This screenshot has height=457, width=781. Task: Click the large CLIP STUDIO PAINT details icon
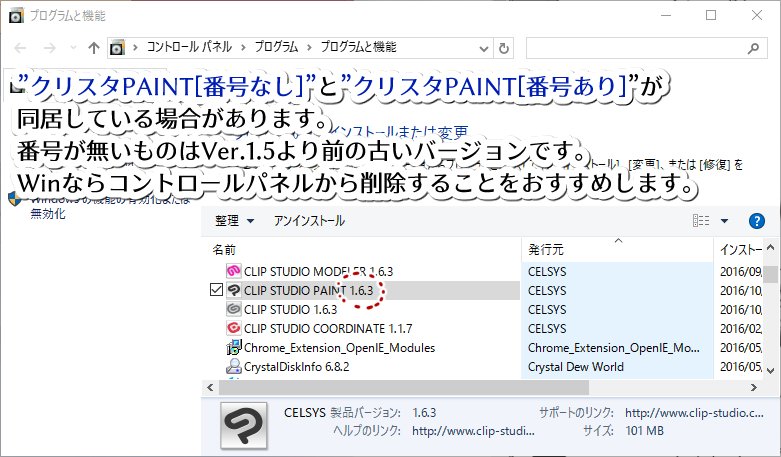click(244, 426)
